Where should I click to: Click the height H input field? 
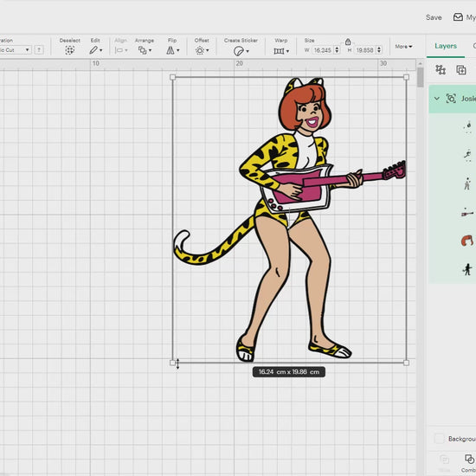365,50
